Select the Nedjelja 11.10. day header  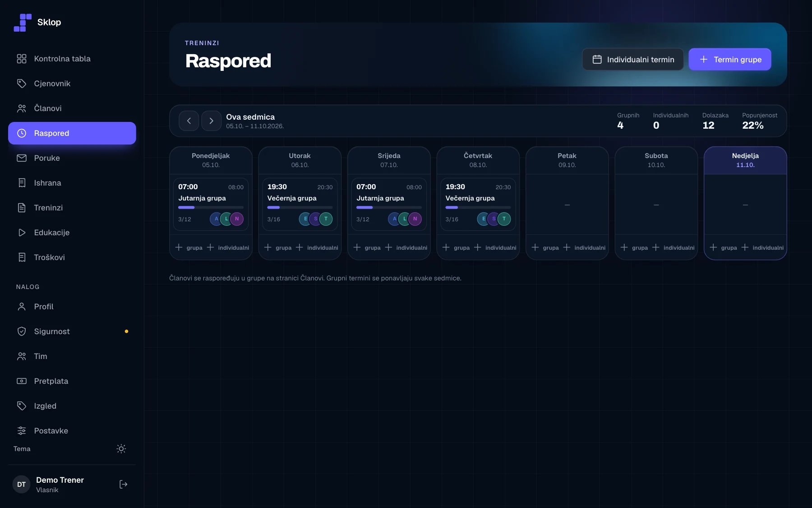[745, 160]
